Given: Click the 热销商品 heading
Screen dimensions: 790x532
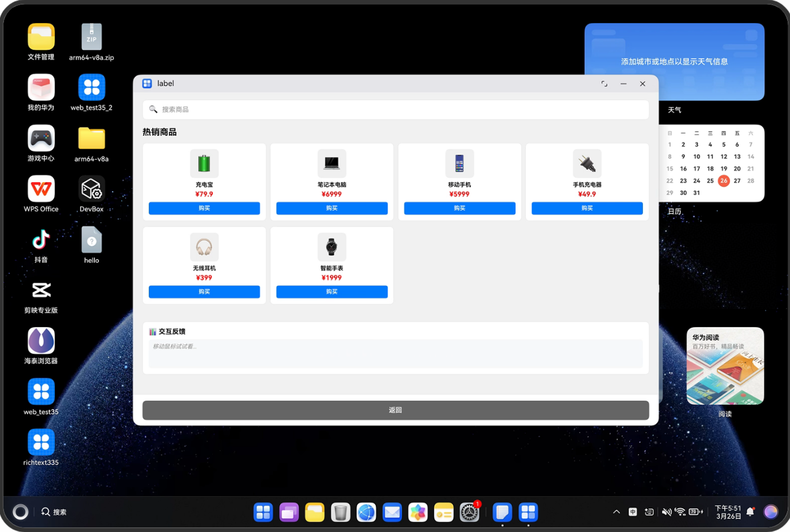Looking at the screenshot, I should (159, 132).
